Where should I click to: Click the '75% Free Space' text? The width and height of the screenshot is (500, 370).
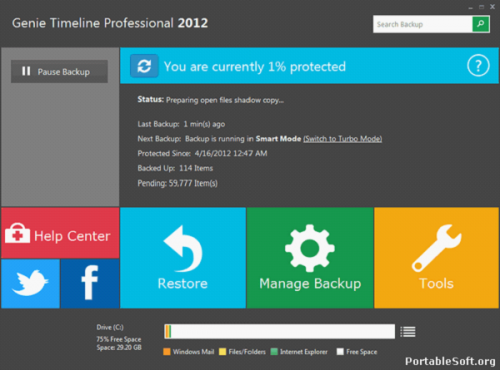(119, 339)
